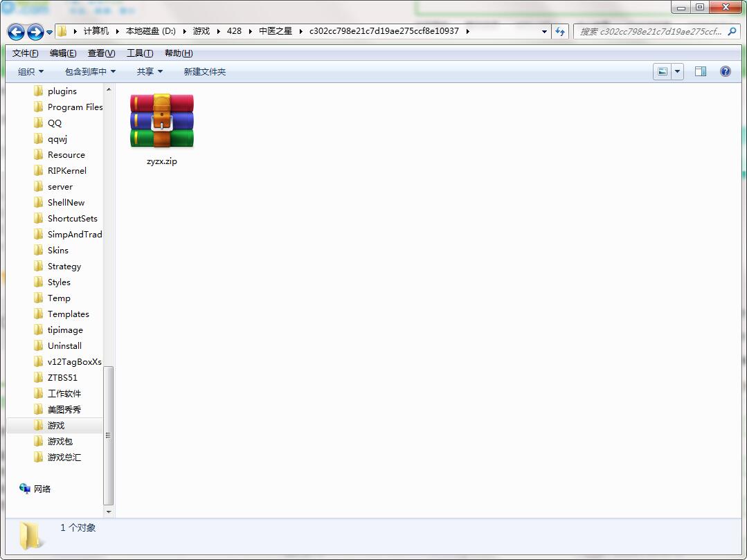Select the Uninstall folder in the tree
Viewport: 747px width, 560px height.
(57, 345)
